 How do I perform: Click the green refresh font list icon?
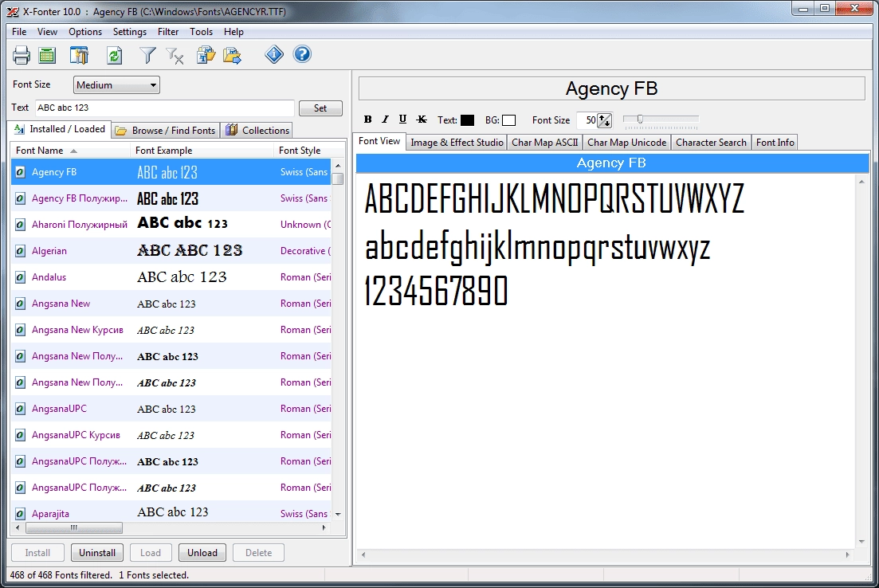click(115, 55)
